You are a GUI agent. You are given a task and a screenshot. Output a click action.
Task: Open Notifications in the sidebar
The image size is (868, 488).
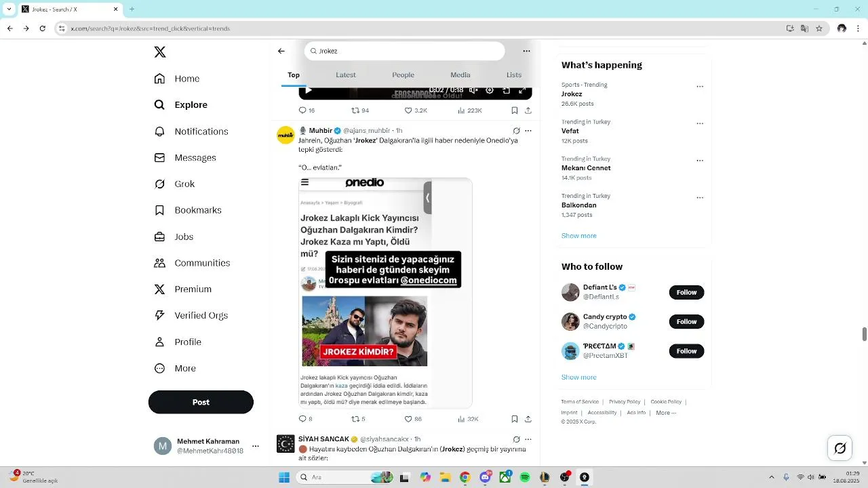pos(191,131)
